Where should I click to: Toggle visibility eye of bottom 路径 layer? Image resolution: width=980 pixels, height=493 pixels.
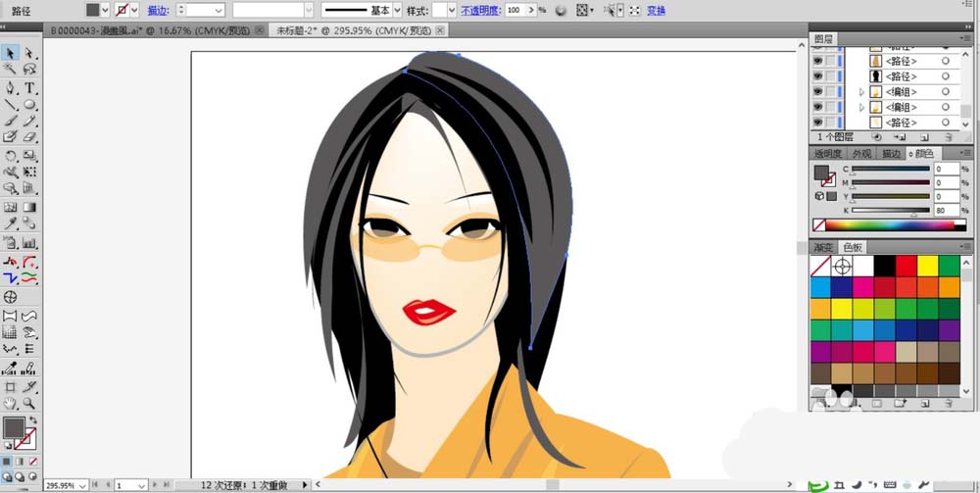[x=817, y=123]
